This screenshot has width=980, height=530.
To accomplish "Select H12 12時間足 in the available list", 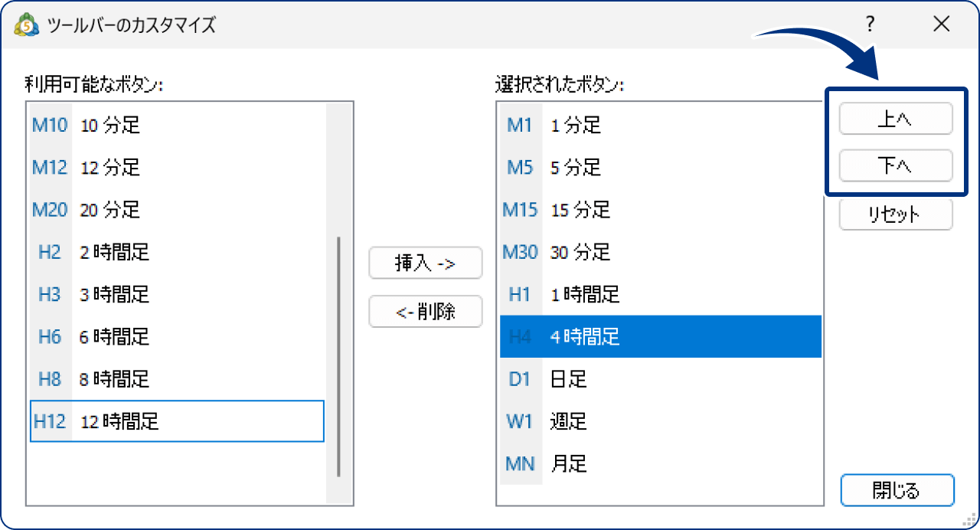I will [x=176, y=420].
